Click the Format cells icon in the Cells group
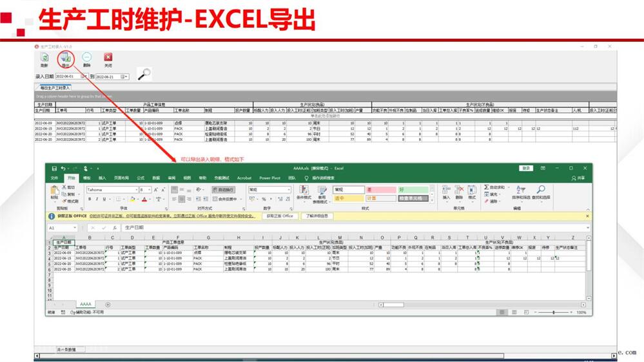The width and height of the screenshot is (644, 362). pos(473,190)
